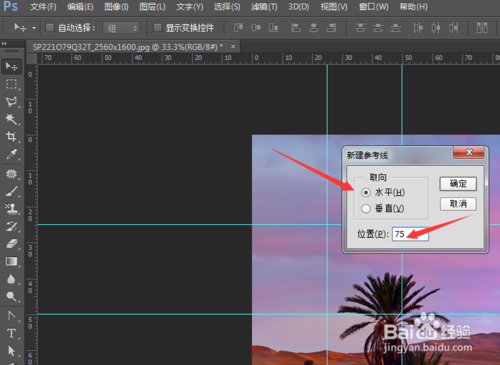Select the Gradient tool
The image size is (500, 365).
pyautogui.click(x=12, y=261)
